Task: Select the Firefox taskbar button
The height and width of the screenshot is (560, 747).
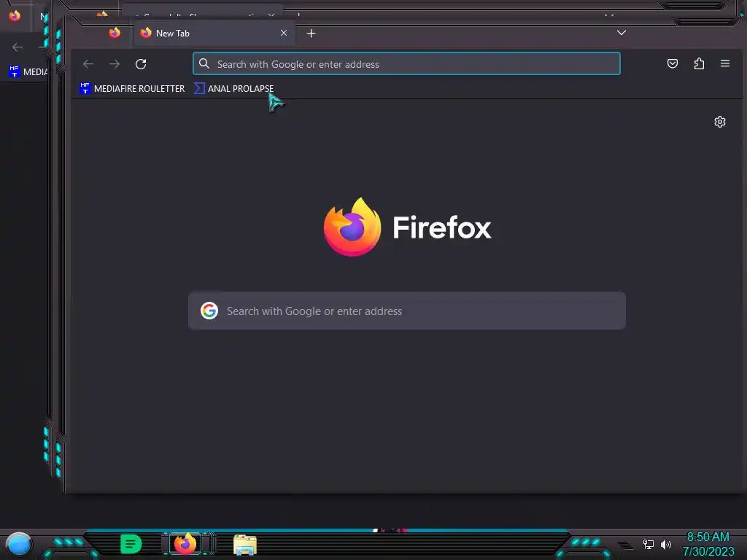Action: coord(186,544)
